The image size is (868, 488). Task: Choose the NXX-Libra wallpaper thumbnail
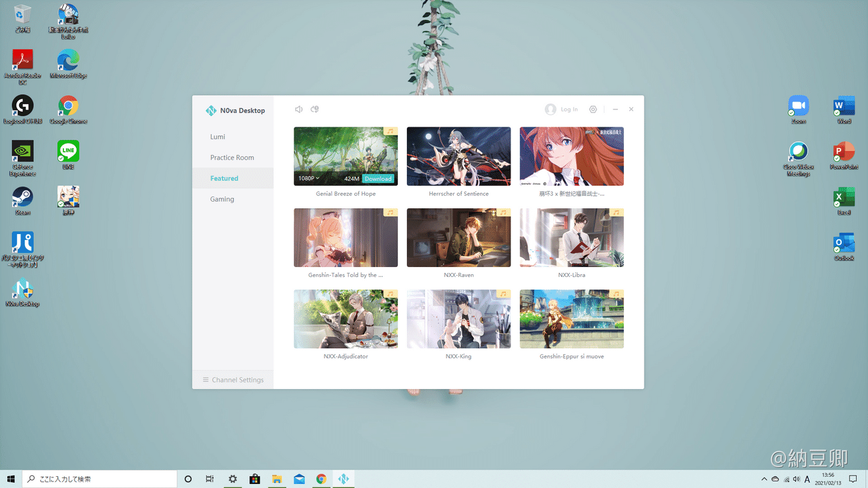[x=571, y=238]
